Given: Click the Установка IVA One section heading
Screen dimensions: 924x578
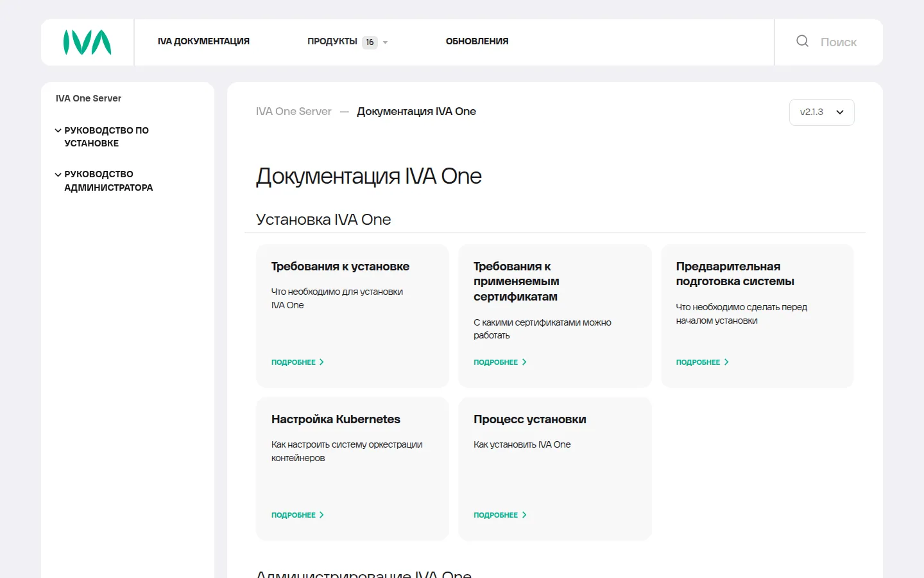Looking at the screenshot, I should 323,220.
